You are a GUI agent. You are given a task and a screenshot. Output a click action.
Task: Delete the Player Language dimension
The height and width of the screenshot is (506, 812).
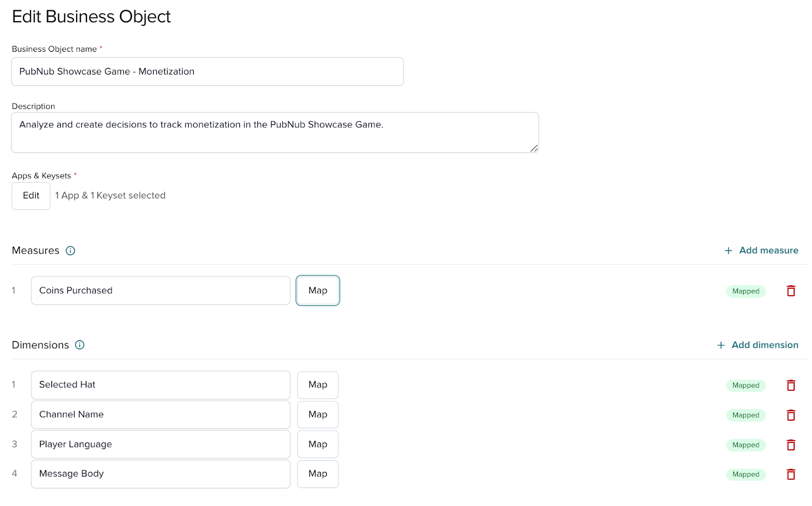point(790,445)
